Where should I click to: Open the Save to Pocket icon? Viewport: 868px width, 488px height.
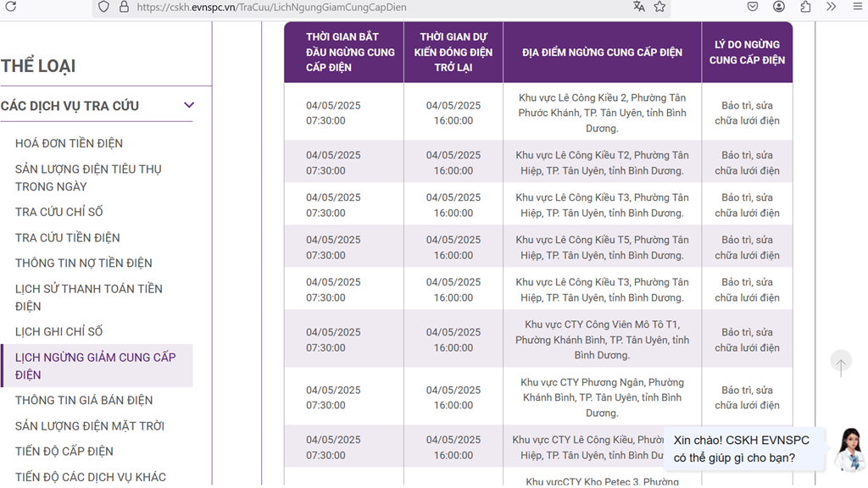tap(753, 7)
